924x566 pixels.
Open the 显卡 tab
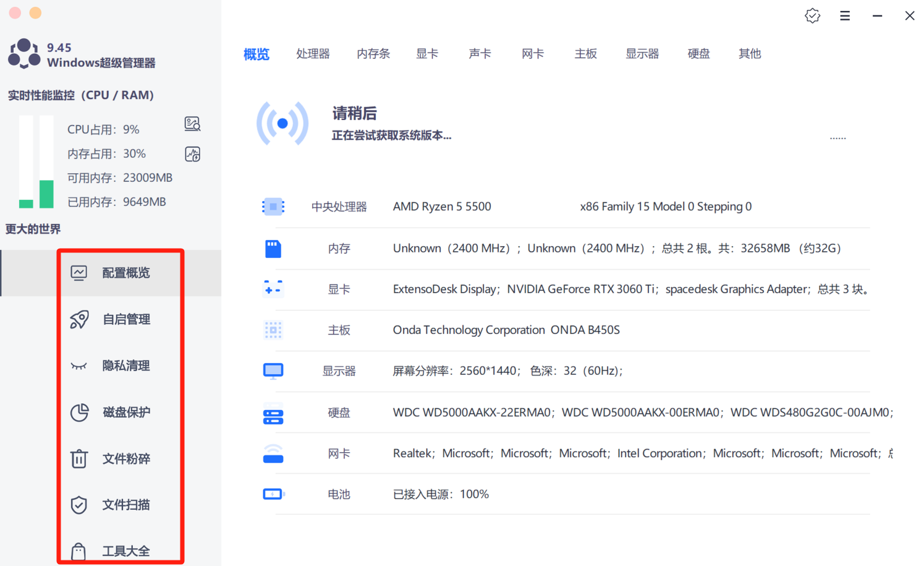[x=427, y=54]
